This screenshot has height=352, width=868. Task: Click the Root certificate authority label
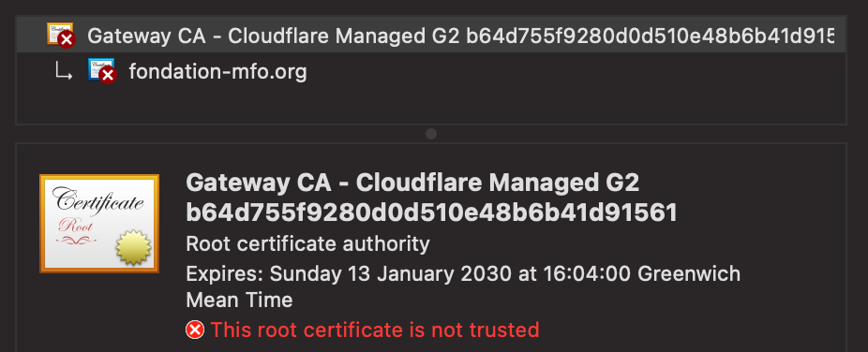[x=307, y=243]
